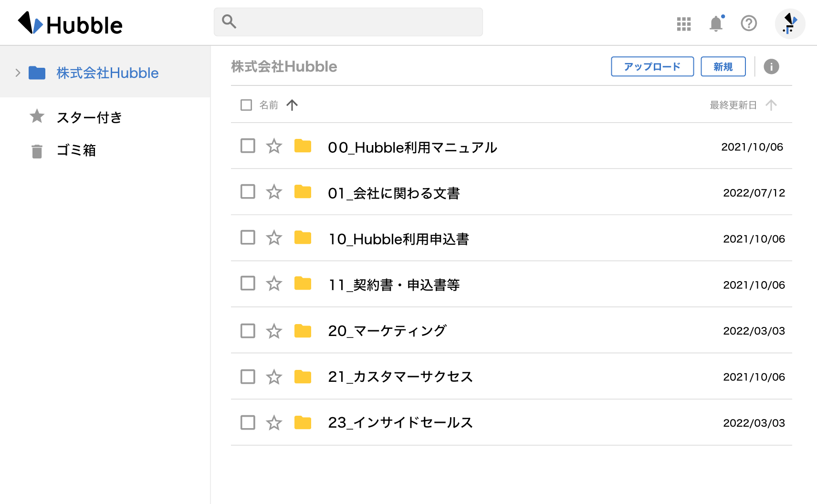The width and height of the screenshot is (817, 504).
Task: Check the 01_会社に関わる文書 row checkbox
Action: 248,191
